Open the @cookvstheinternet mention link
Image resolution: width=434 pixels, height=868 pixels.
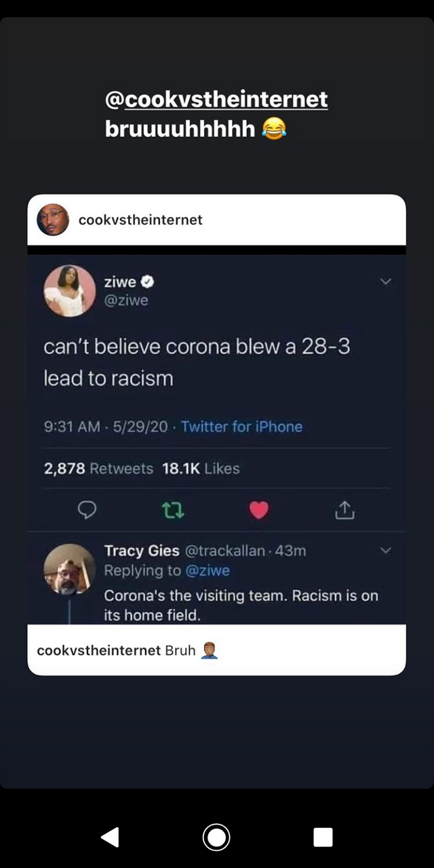click(216, 100)
